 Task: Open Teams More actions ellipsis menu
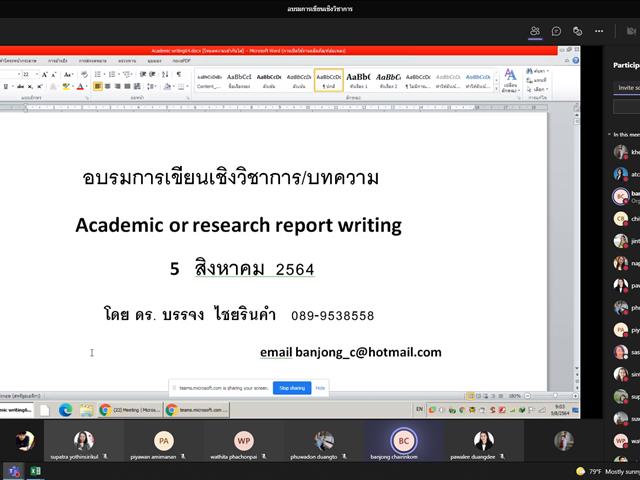pos(599,31)
